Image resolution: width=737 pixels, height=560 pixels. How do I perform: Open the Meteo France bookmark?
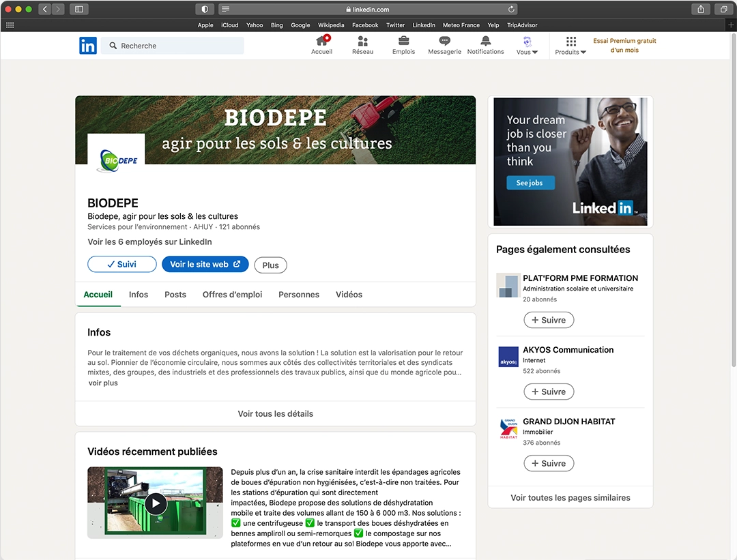click(461, 25)
